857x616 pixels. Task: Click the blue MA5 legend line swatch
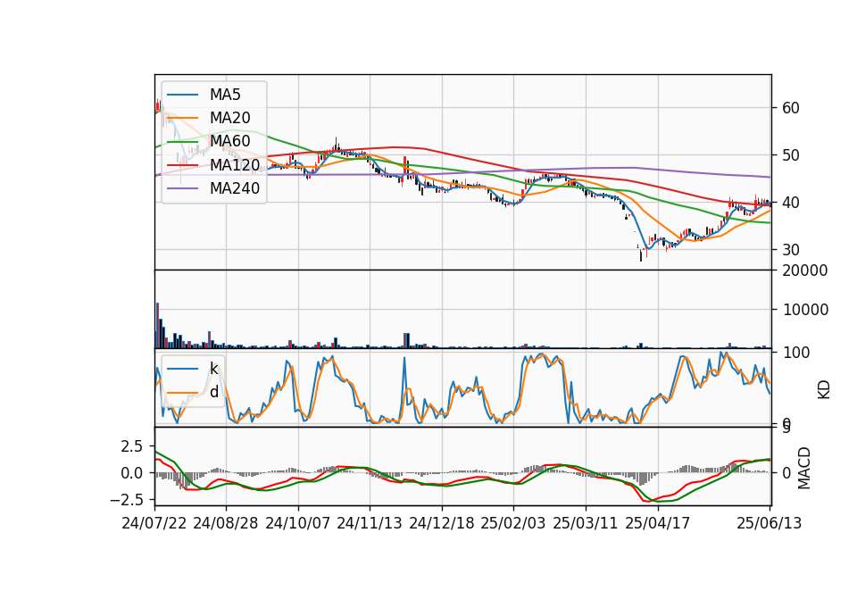pyautogui.click(x=182, y=96)
